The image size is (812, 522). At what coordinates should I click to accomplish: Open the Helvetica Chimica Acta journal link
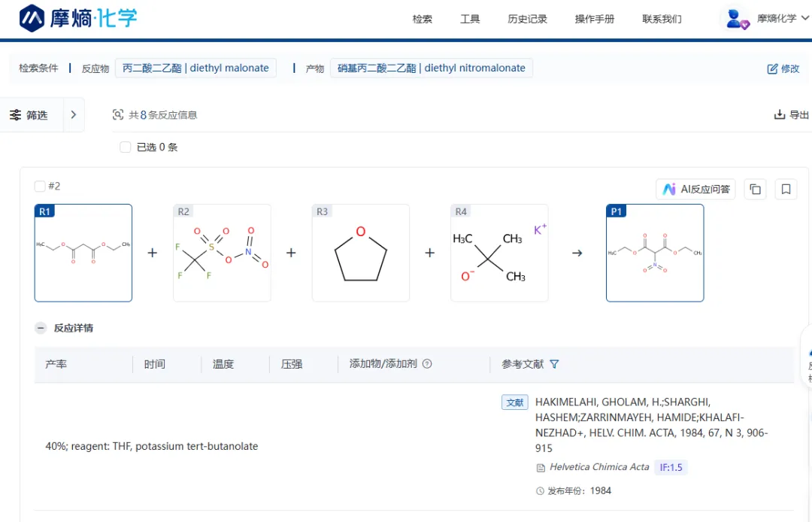pos(598,467)
